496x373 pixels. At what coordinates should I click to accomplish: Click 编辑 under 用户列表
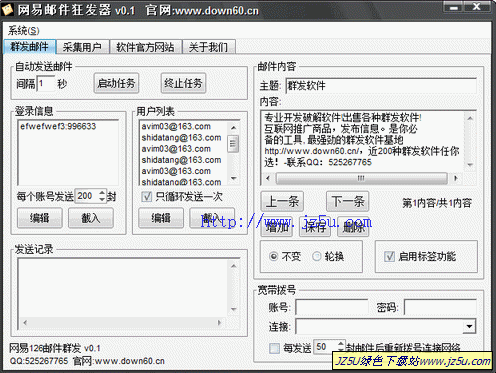click(161, 218)
